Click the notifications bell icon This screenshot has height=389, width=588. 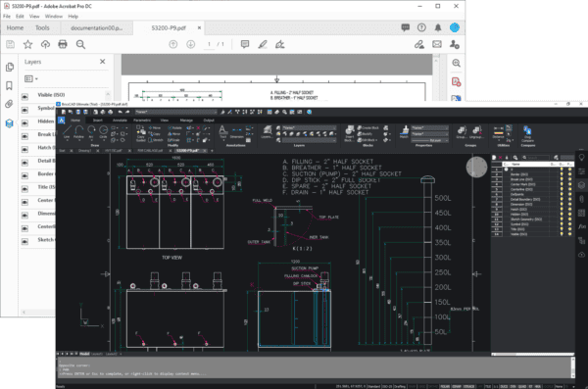coord(438,27)
